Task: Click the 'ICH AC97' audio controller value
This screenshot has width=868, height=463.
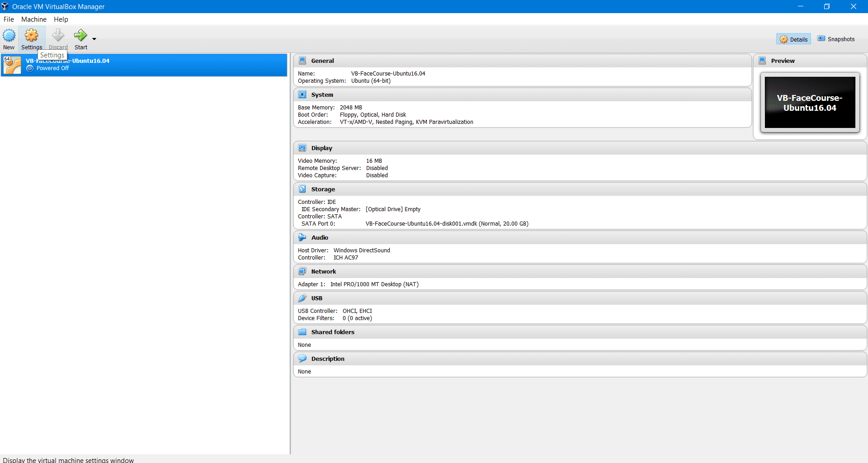Action: click(x=346, y=258)
